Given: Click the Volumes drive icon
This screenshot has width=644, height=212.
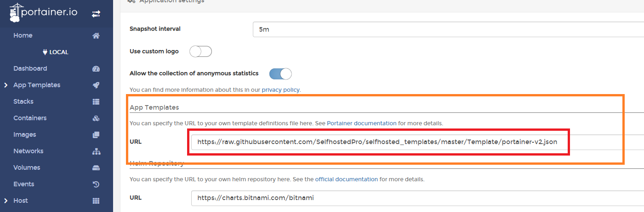Looking at the screenshot, I should 96,167.
